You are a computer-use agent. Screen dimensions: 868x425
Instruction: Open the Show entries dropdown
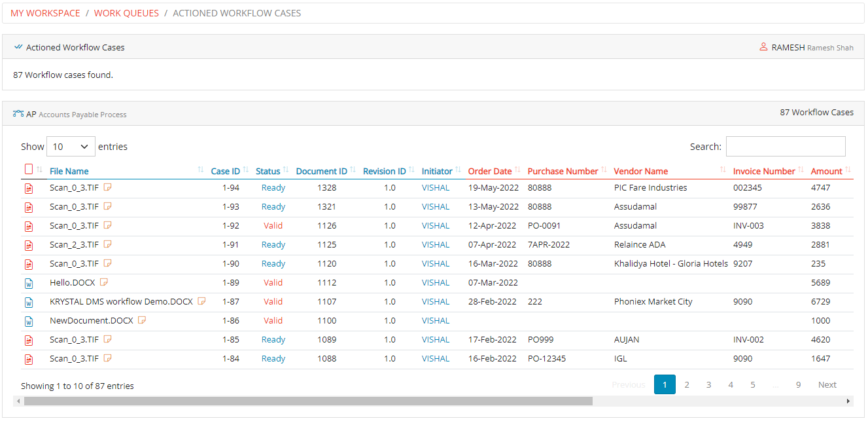pyautogui.click(x=71, y=146)
